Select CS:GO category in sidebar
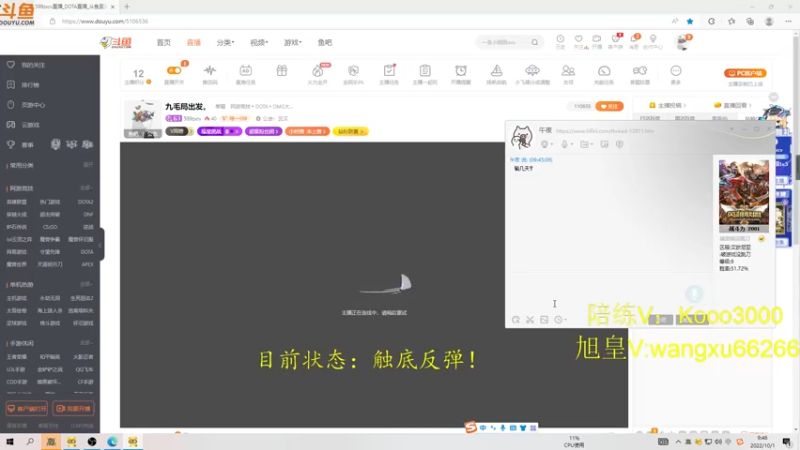This screenshot has width=800, height=450. point(50,227)
